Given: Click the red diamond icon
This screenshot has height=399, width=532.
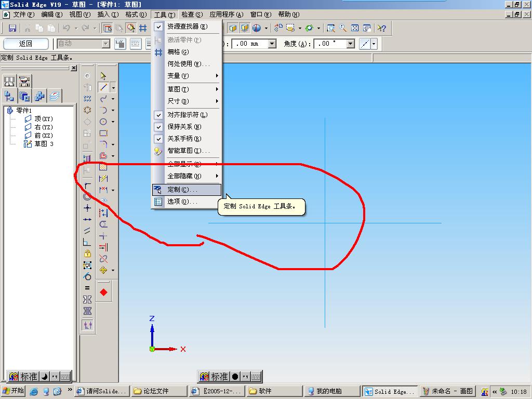Looking at the screenshot, I should tap(103, 292).
